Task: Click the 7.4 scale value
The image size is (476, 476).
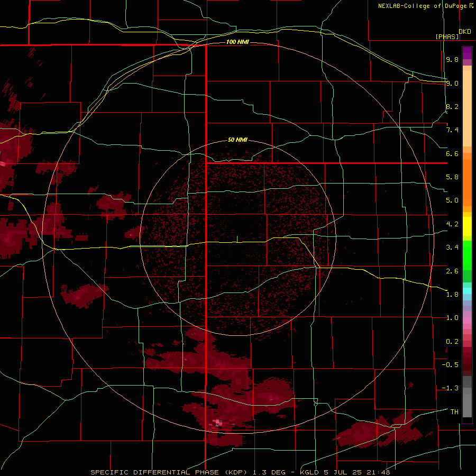Action: pyautogui.click(x=452, y=130)
